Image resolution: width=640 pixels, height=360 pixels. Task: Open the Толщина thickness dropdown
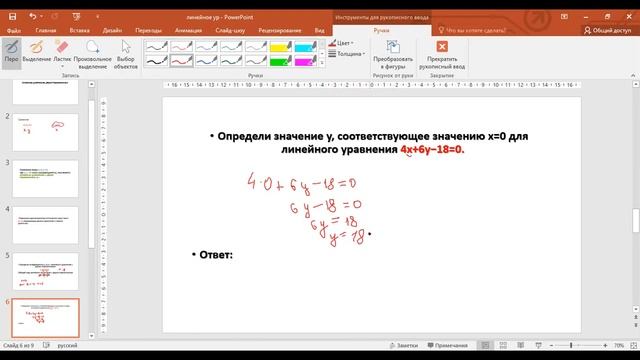pos(347,53)
